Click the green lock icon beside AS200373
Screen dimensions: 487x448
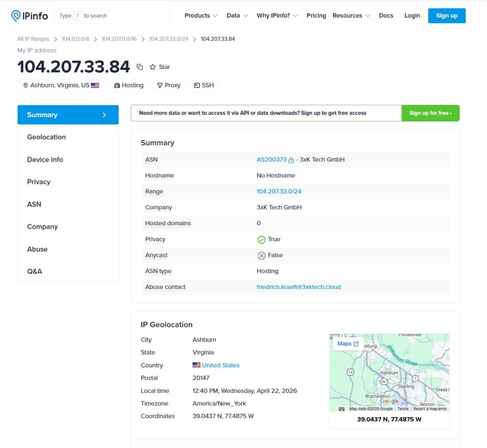pyautogui.click(x=291, y=160)
